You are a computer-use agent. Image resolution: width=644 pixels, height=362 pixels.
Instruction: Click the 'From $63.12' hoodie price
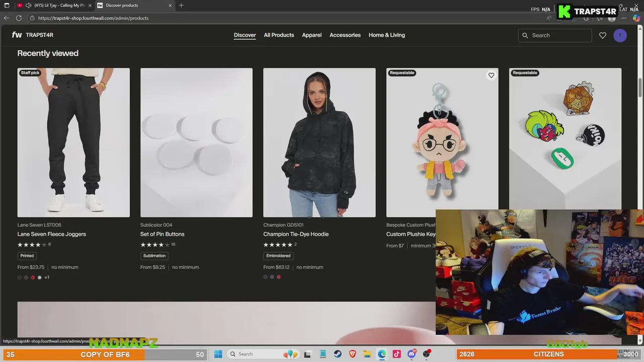(276, 267)
